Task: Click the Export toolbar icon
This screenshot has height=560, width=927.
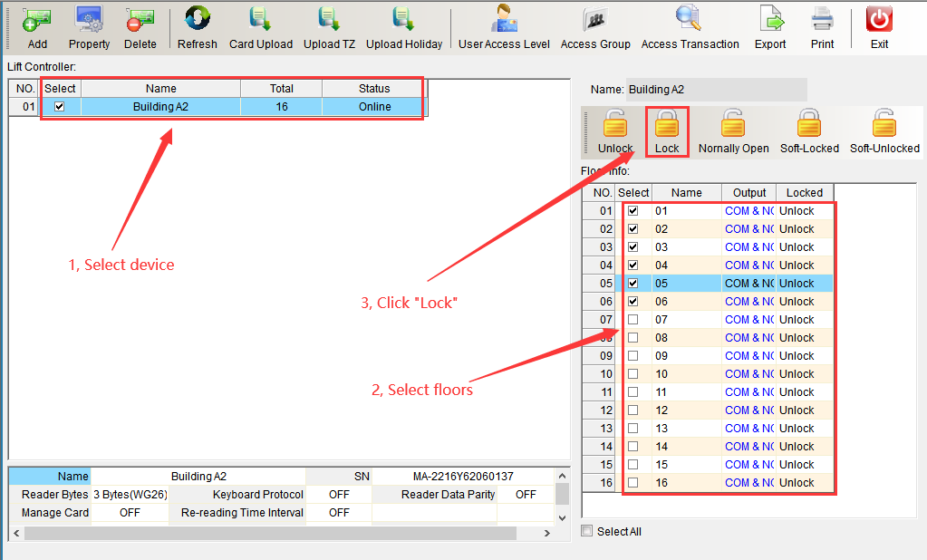Action: (x=770, y=20)
